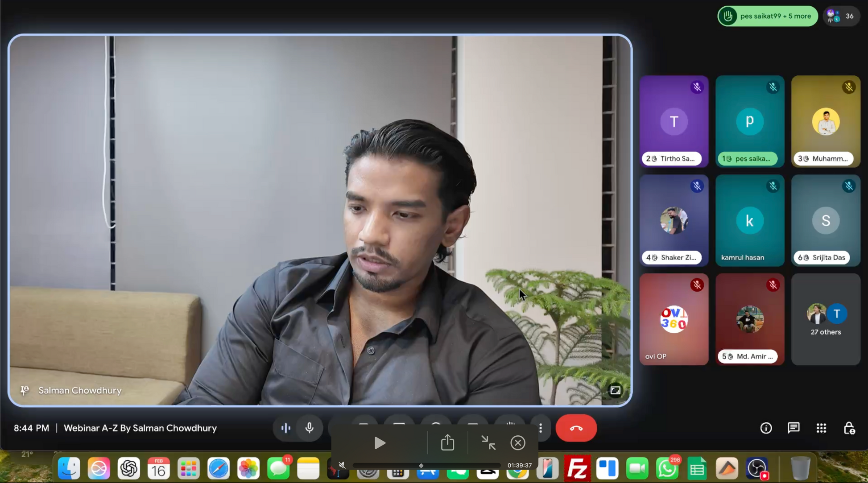
Task: Unmute audio via the crossed speaker icon
Action: click(x=342, y=465)
